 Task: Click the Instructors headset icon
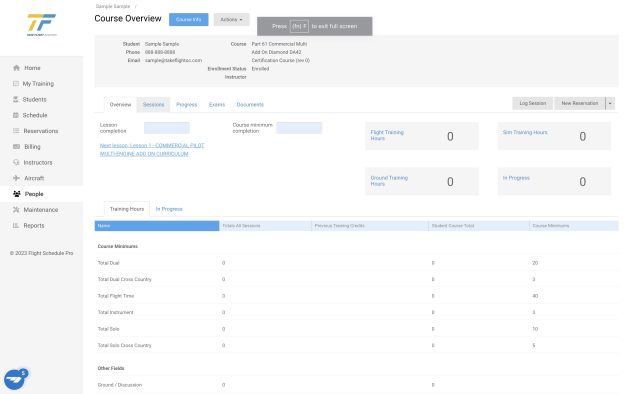tap(16, 162)
